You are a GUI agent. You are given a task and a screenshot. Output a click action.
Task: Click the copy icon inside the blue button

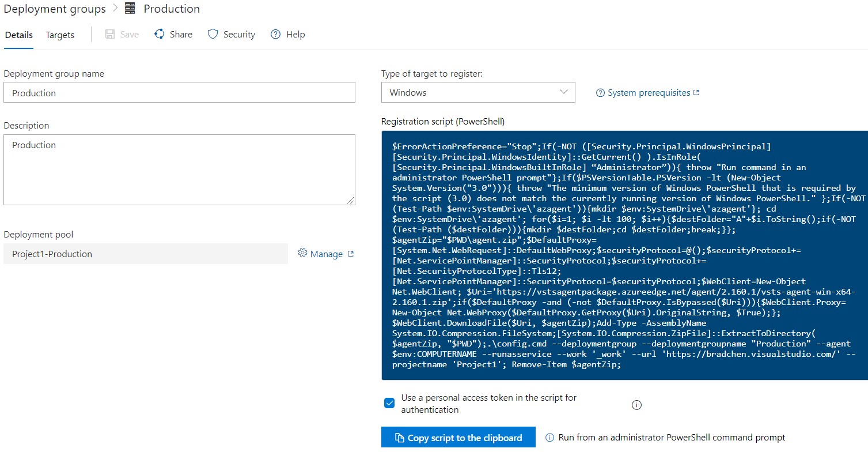click(399, 437)
